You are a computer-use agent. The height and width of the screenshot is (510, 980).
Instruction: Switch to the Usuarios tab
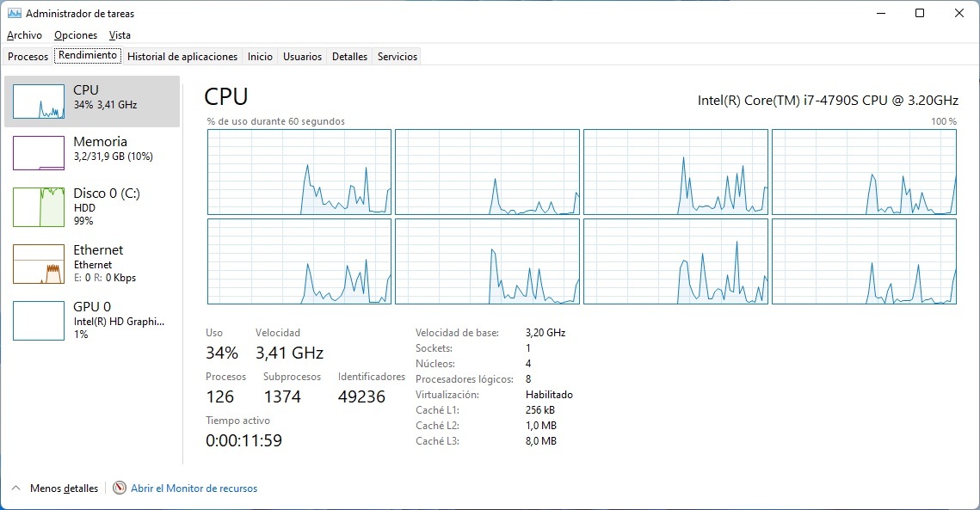pos(302,57)
